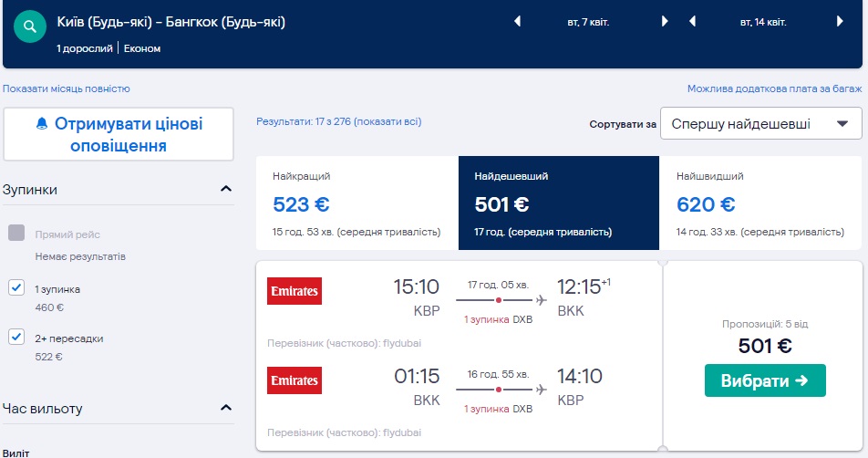Switch to Найшвидший 620 € tab
The width and height of the screenshot is (868, 458).
click(x=760, y=203)
